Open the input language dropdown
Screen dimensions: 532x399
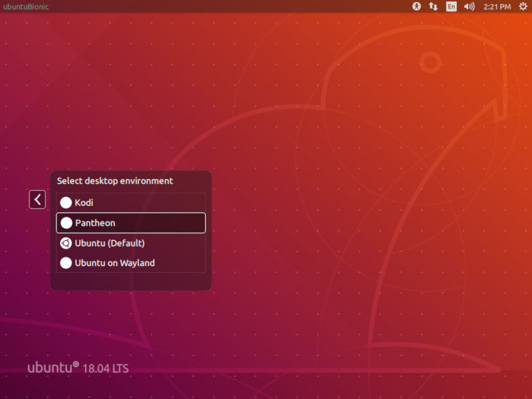click(x=451, y=7)
